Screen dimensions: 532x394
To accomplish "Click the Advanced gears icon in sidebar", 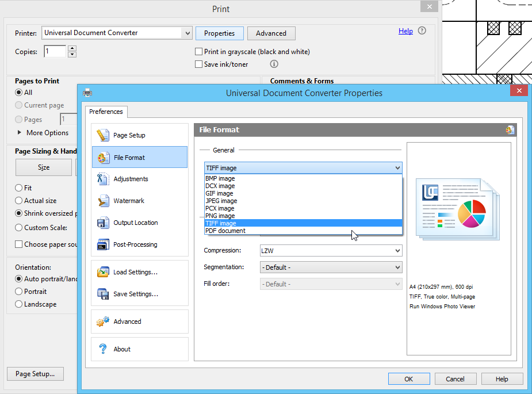I will [103, 322].
